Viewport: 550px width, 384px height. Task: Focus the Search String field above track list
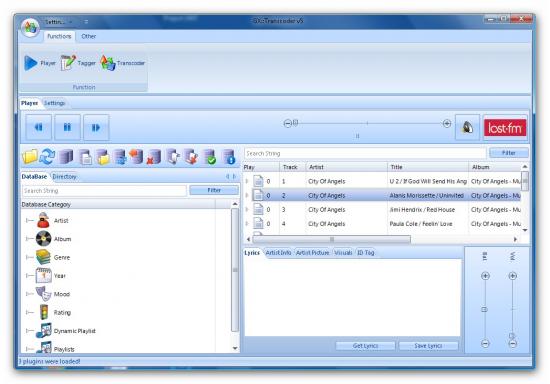[365, 153]
